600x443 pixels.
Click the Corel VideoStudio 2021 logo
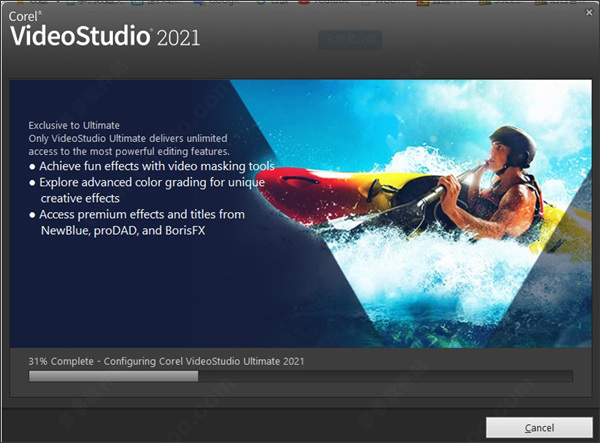[104, 29]
